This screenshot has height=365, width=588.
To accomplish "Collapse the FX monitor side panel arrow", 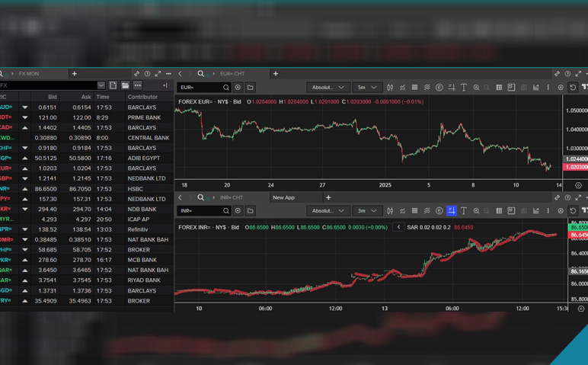I will point(165,85).
